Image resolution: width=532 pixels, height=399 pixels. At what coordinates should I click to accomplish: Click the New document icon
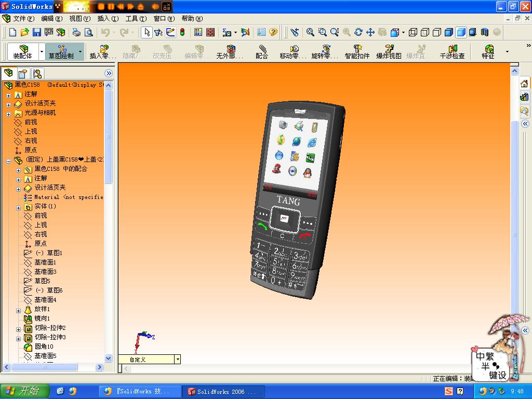[x=12, y=32]
